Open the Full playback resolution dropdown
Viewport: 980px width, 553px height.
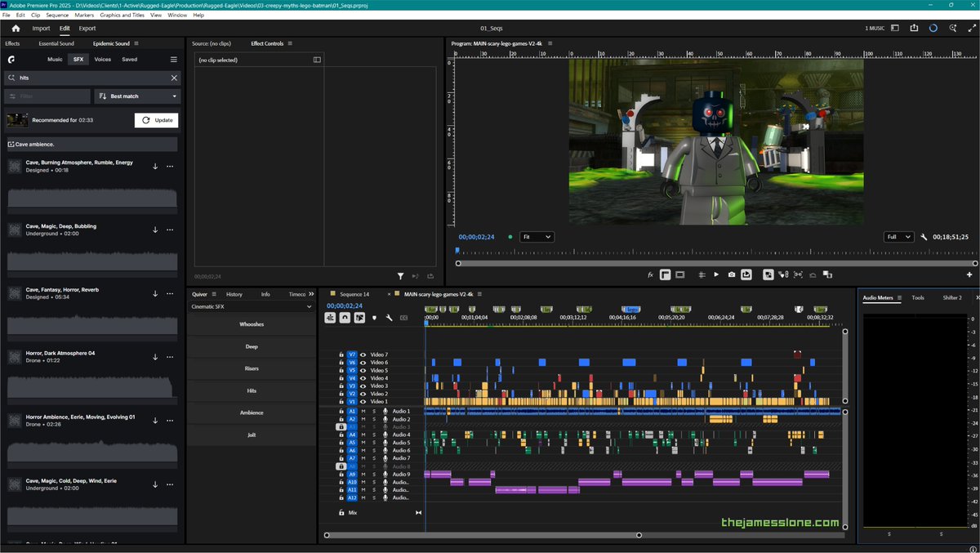[899, 237]
